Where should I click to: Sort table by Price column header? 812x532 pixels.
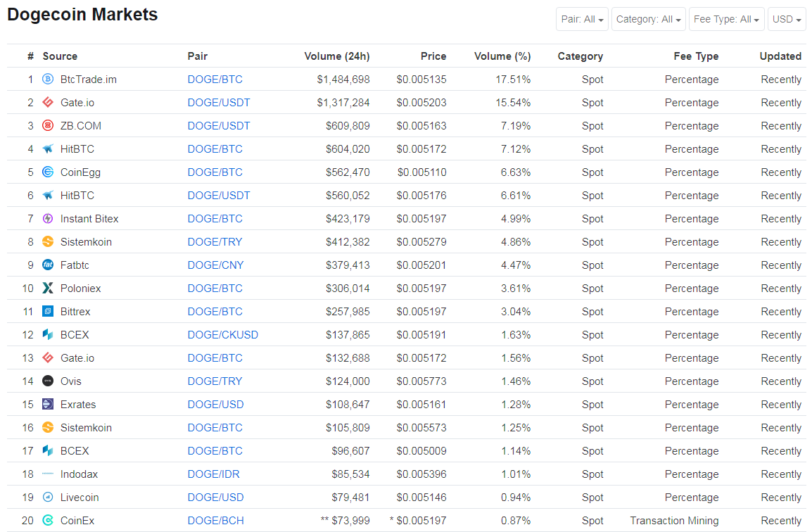pyautogui.click(x=433, y=56)
